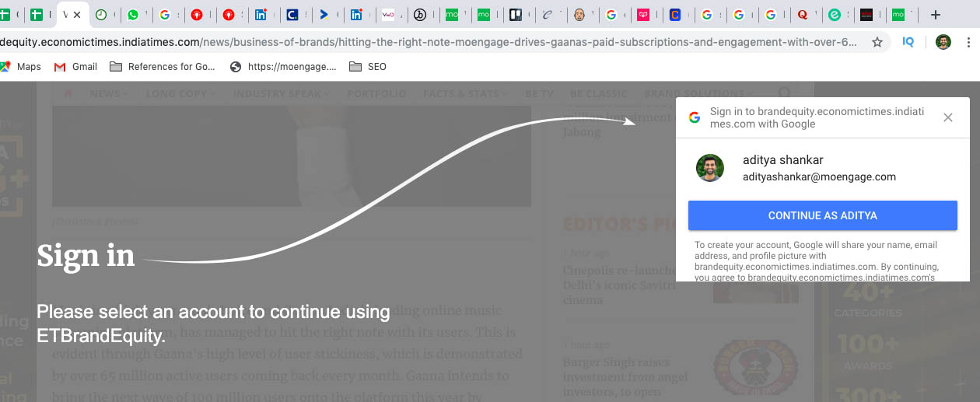The height and width of the screenshot is (402, 980).
Task: Switch to the green circle e tab
Action: tap(835, 15)
